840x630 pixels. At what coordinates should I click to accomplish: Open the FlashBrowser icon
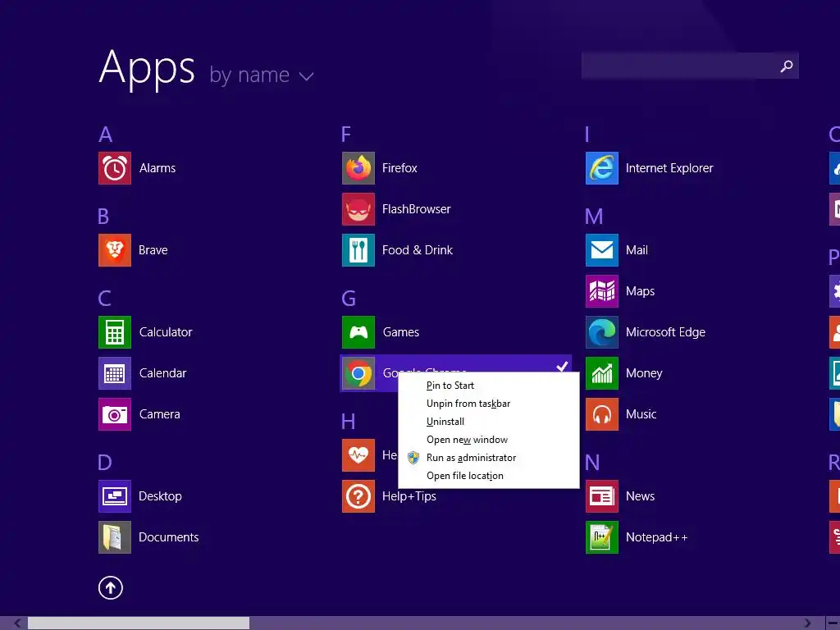point(358,209)
